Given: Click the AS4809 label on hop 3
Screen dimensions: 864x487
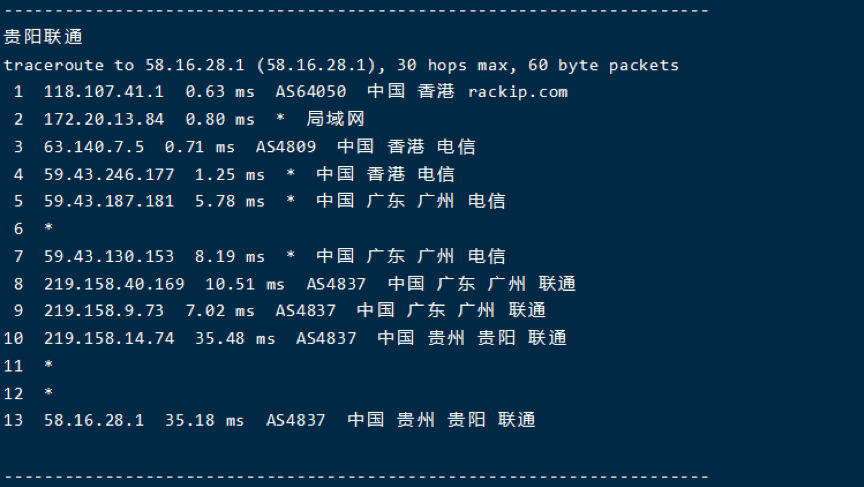Looking at the screenshot, I should tap(286, 147).
